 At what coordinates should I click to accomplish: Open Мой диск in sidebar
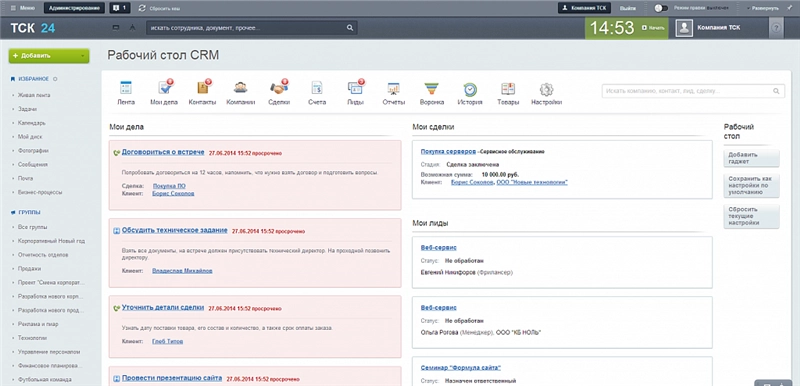point(30,137)
